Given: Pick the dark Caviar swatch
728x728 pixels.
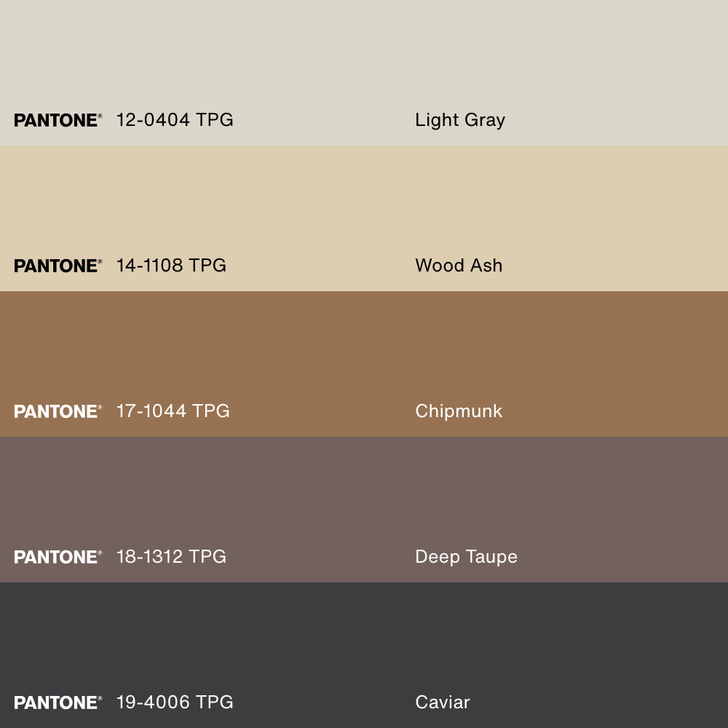Looking at the screenshot, I should 364,641.
